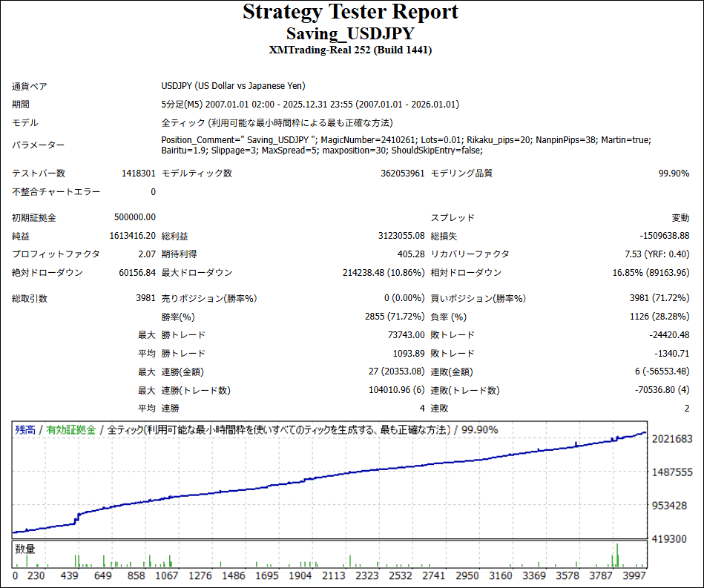Click the tallest green volume bar near 3787
The image size is (704, 588).
[x=617, y=555]
